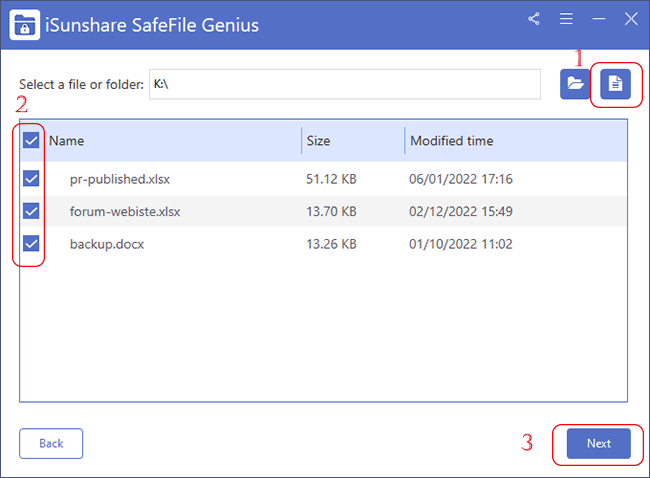Click the iSunshare SafeFile Genius title text
Screen dimensions: 650x478
152,25
